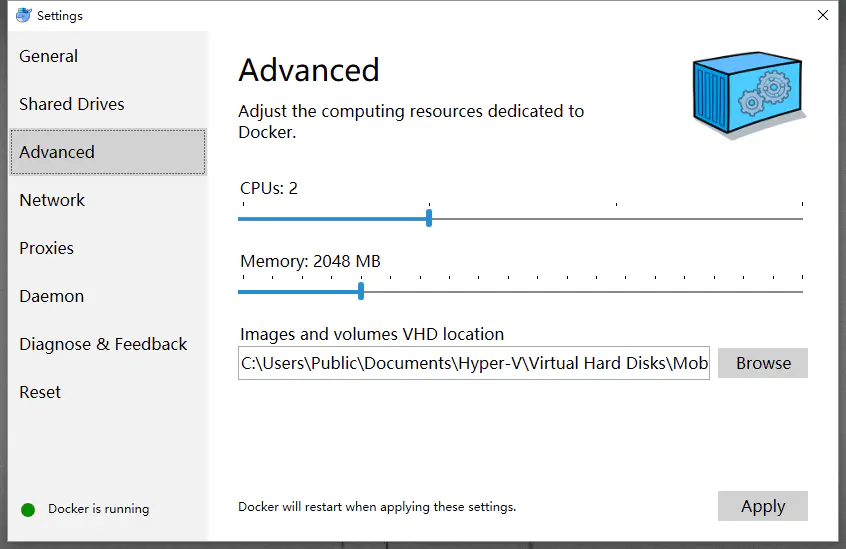Click the green Docker running status dot
The image size is (846, 549).
click(x=28, y=510)
